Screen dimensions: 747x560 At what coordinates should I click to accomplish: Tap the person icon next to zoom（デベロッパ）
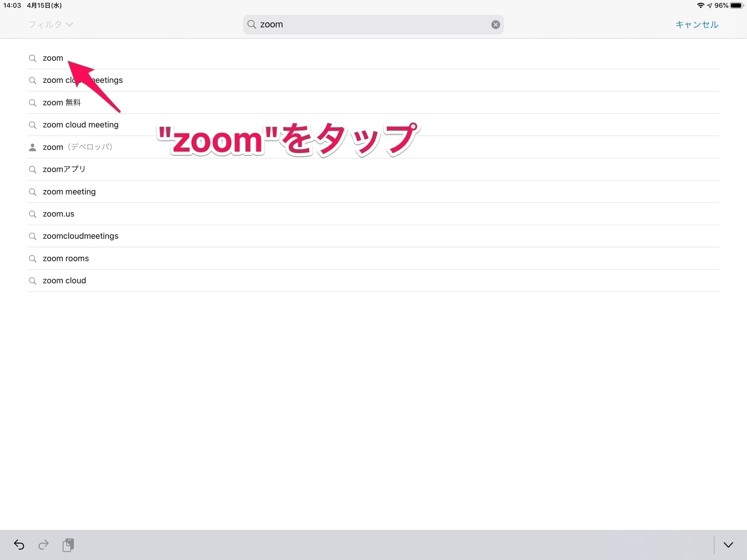pyautogui.click(x=33, y=147)
